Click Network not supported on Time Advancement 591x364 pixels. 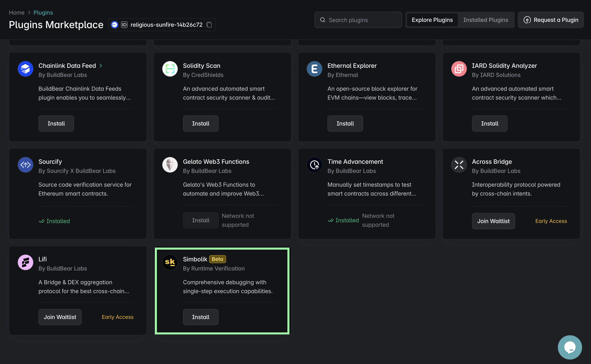tap(378, 220)
